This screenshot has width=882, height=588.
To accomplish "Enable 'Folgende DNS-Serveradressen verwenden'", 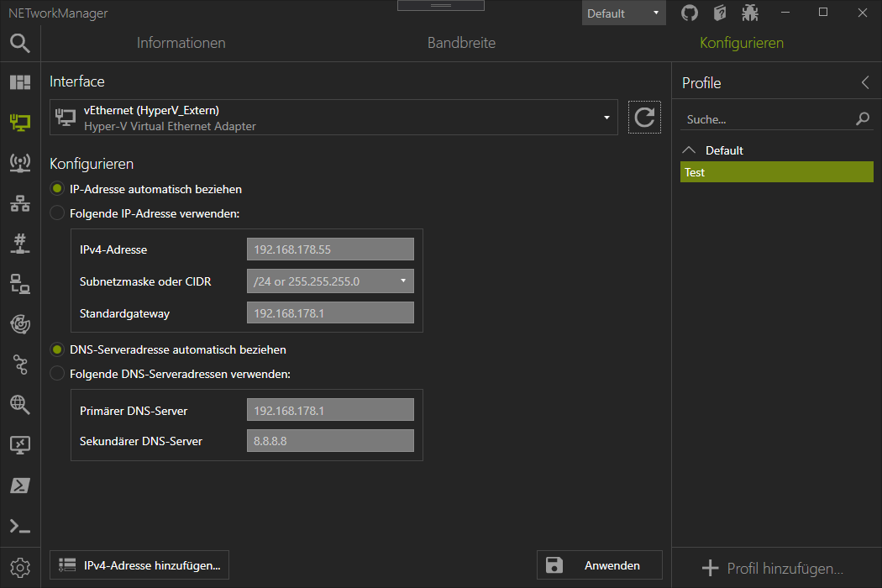I will 56,373.
